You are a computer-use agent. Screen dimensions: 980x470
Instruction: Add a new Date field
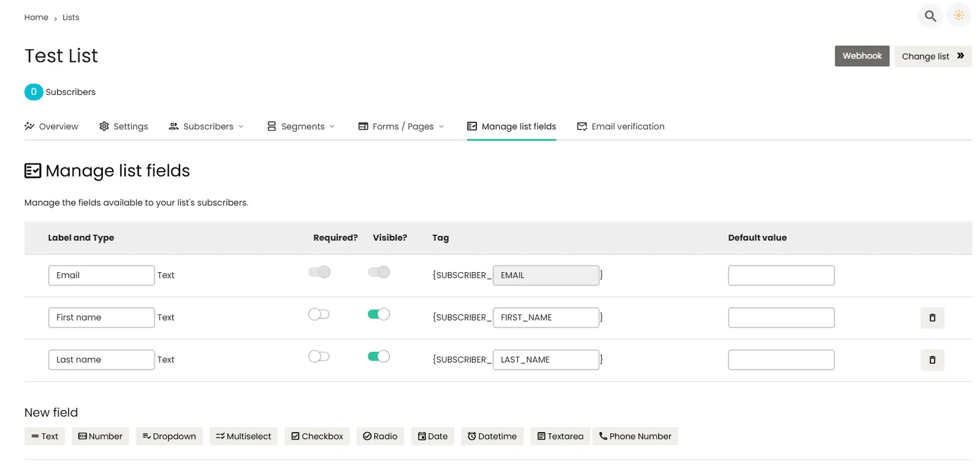(432, 436)
